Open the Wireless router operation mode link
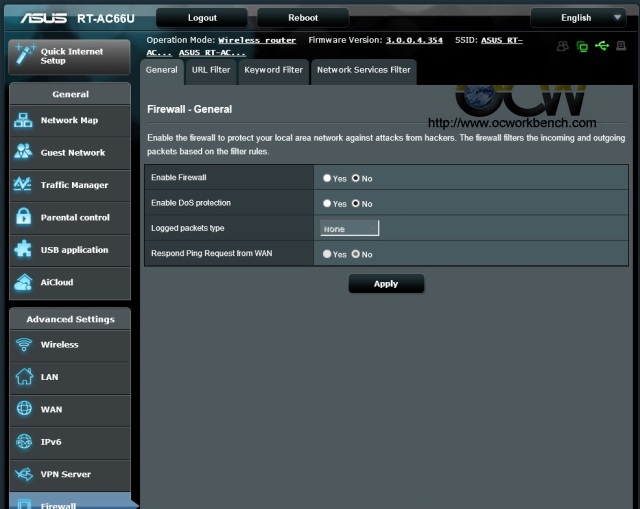This screenshot has height=509, width=640. tap(257, 40)
